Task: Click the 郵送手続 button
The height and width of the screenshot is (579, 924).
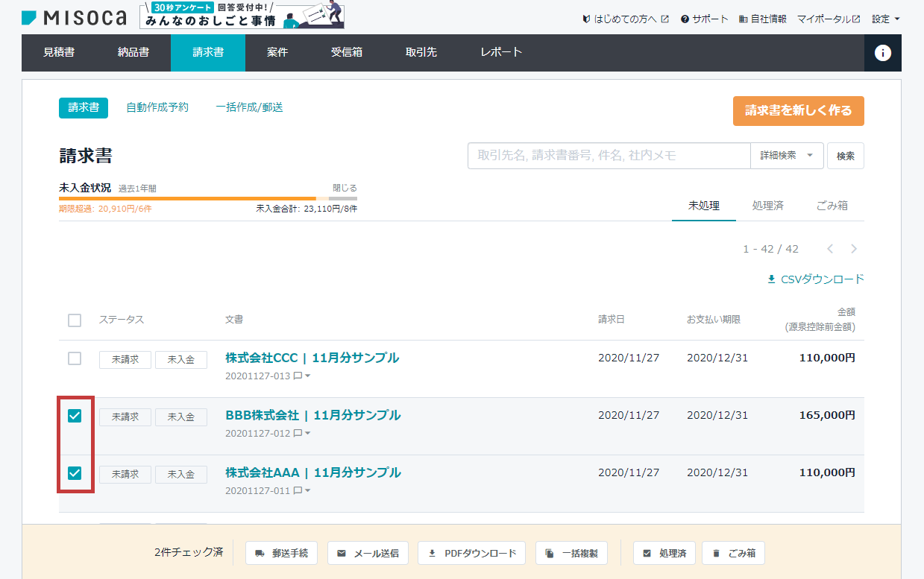Action: (282, 553)
